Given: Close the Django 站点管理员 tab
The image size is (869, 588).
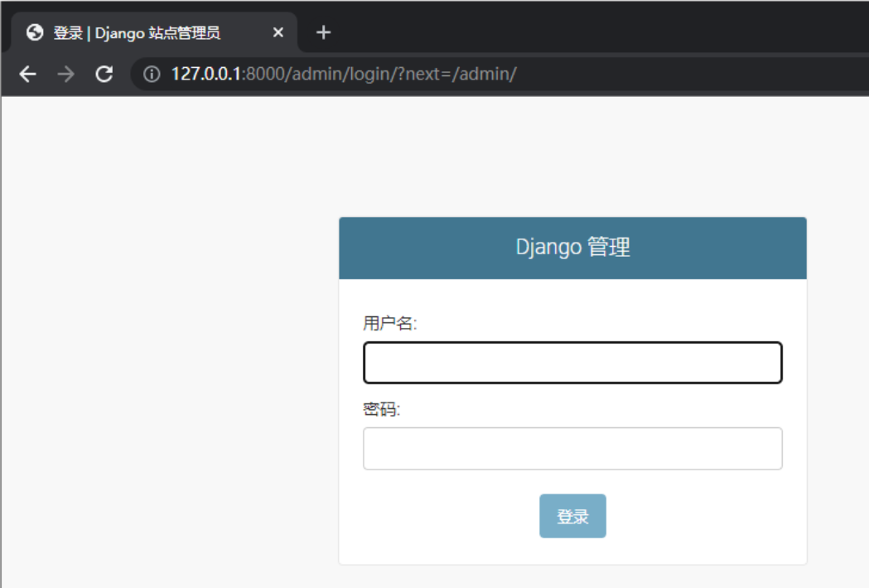Looking at the screenshot, I should (278, 32).
